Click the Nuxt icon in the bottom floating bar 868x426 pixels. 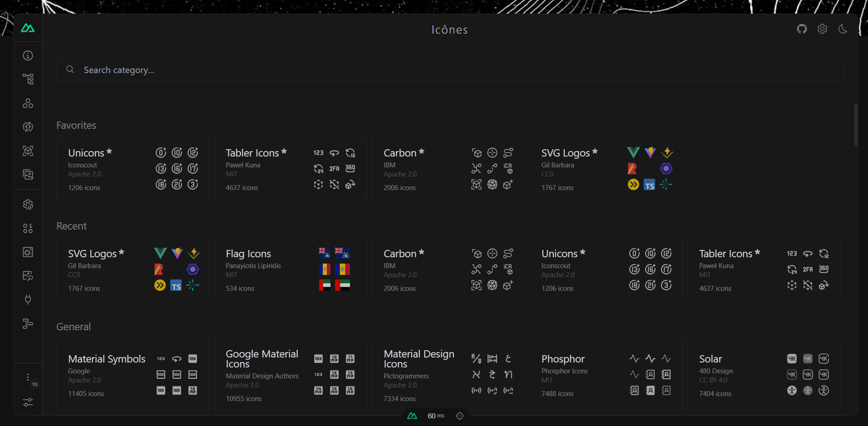412,416
